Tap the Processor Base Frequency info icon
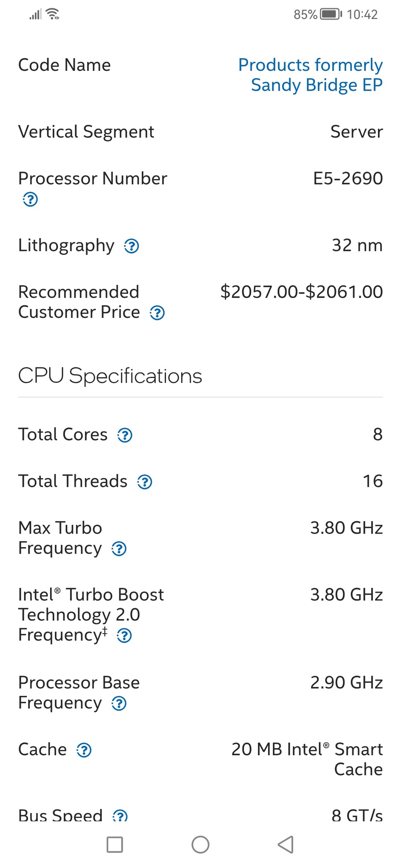The image size is (401, 868). 119,704
